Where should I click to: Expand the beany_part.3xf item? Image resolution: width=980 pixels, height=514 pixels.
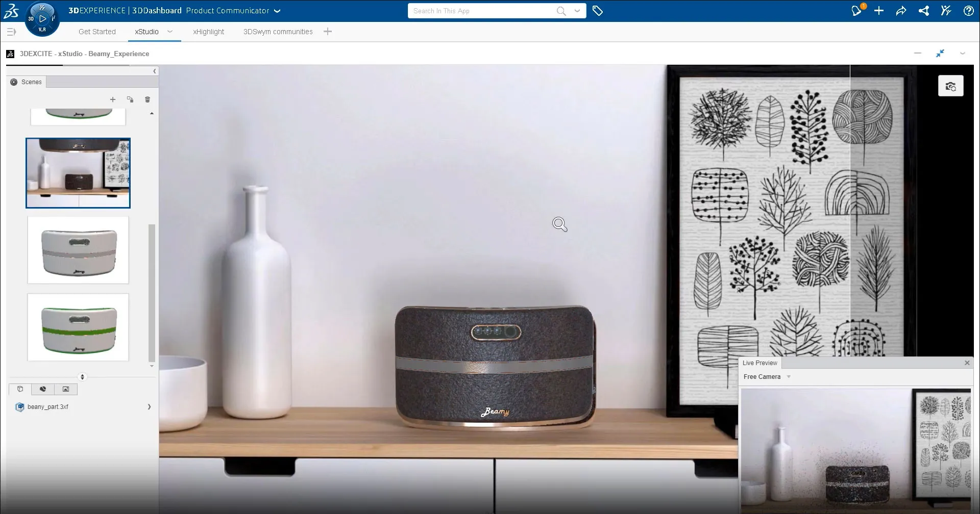point(149,407)
